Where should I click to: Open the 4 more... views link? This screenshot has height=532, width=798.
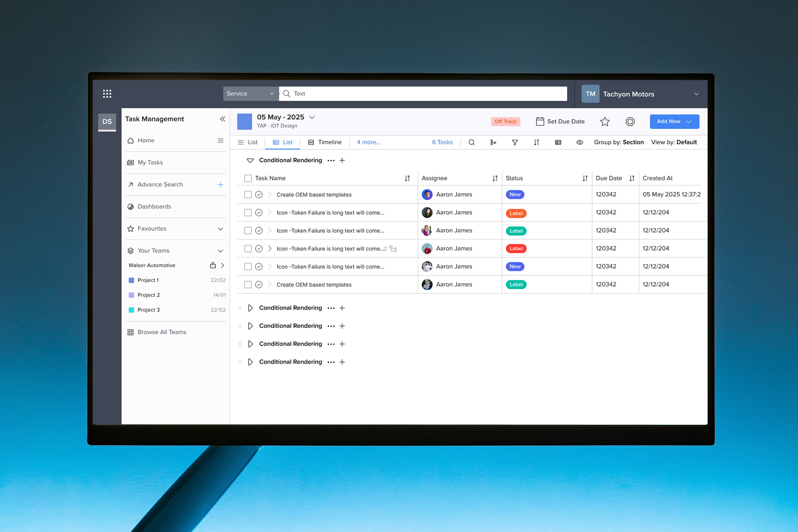(368, 142)
